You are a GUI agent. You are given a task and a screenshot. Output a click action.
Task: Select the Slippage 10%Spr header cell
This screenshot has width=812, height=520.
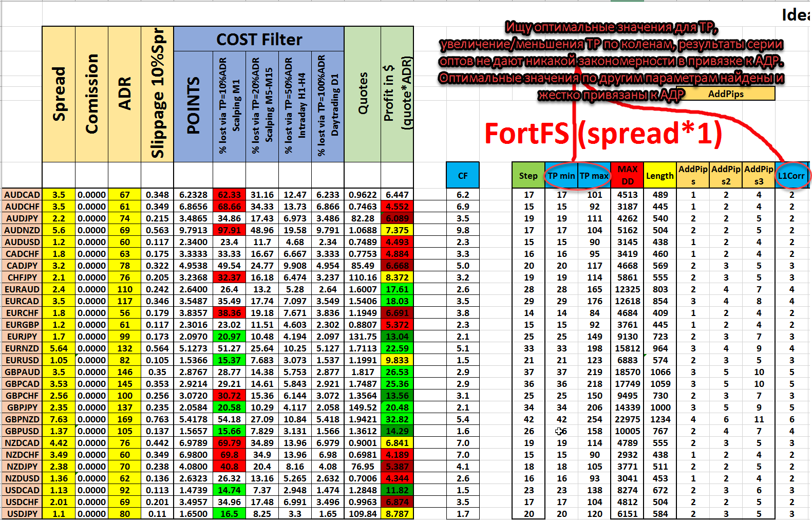[x=157, y=95]
